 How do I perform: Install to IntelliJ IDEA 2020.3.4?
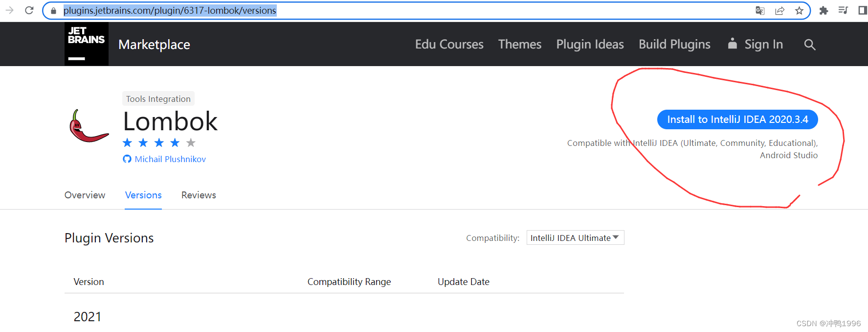click(x=737, y=119)
